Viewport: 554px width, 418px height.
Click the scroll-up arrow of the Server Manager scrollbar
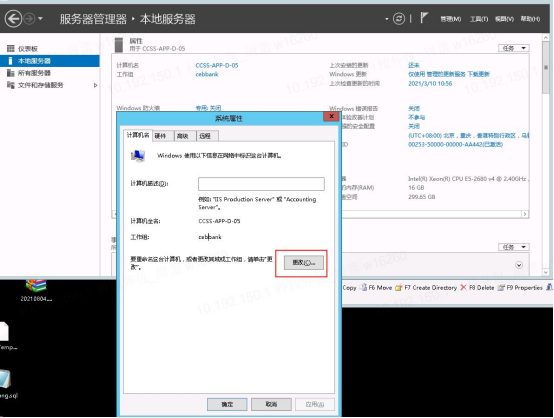click(546, 37)
